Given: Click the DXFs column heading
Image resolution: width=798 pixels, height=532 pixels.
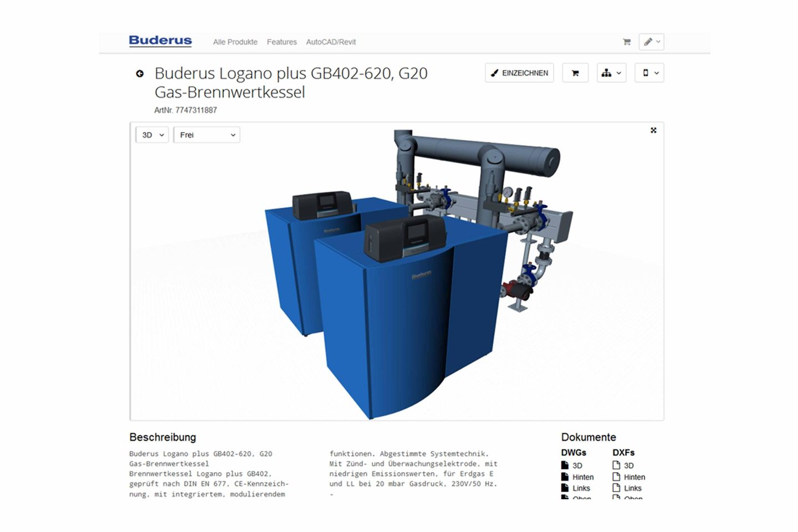Looking at the screenshot, I should point(623,453).
